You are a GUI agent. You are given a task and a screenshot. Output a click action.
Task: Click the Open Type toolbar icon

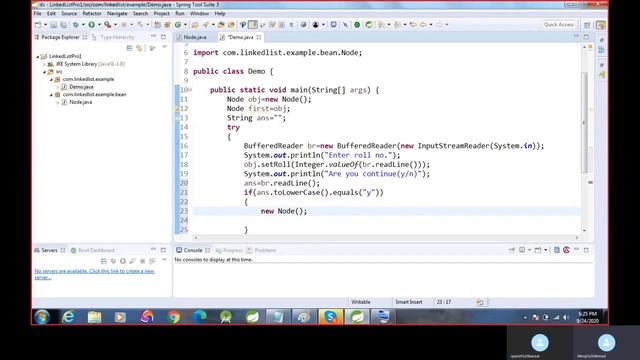(x=195, y=25)
